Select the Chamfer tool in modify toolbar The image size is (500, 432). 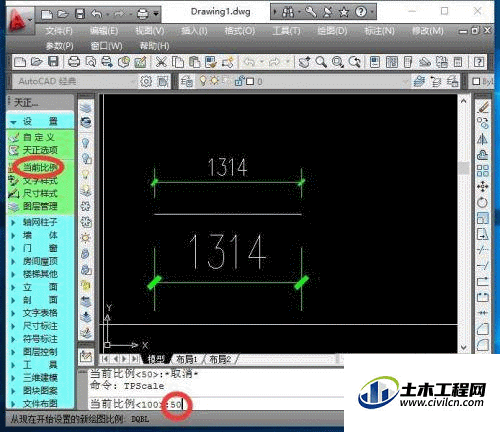[x=482, y=329]
